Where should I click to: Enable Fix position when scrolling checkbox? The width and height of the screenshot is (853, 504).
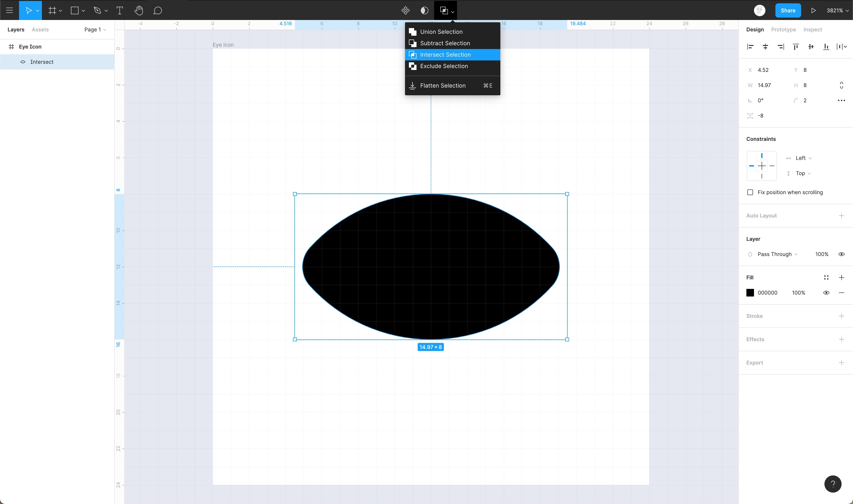coord(750,192)
